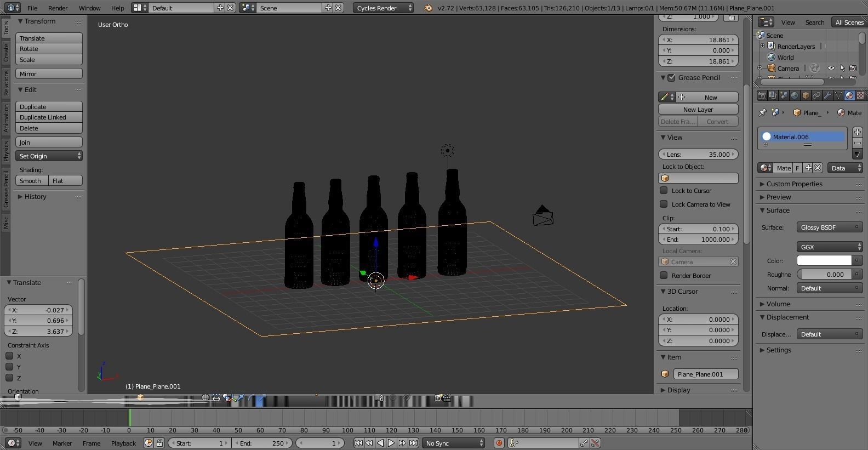Open the Constraints chain-link properties tab
Viewport: 868px width, 450px height.
point(816,95)
